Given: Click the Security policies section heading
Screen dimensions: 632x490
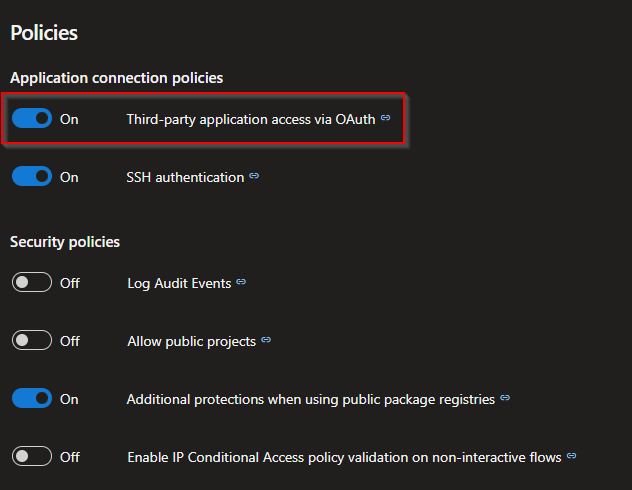Looking at the screenshot, I should coord(65,241).
